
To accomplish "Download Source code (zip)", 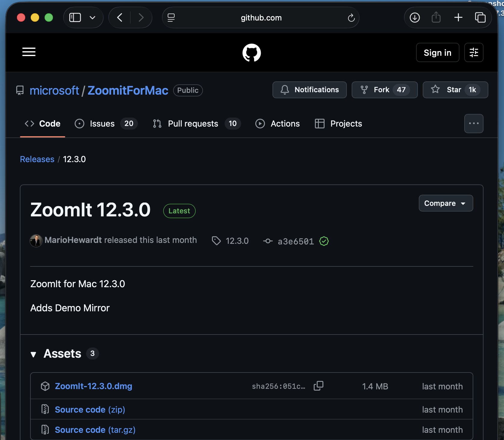I will pyautogui.click(x=90, y=410).
